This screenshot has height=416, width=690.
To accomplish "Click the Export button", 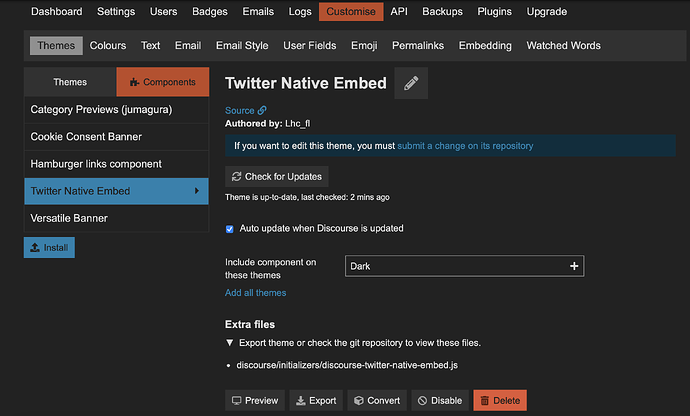I will [316, 401].
